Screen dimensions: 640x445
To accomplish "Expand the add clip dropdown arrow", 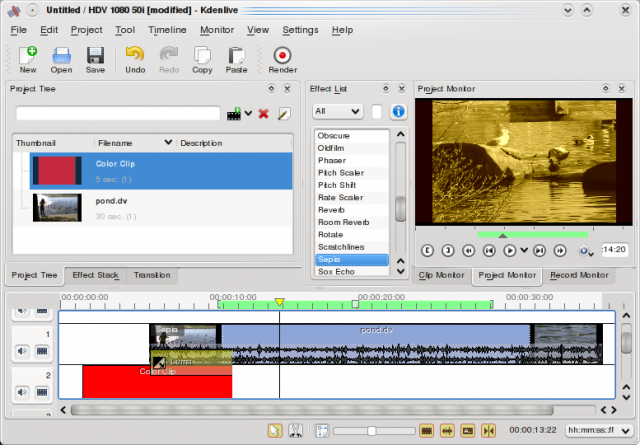I will tap(248, 113).
